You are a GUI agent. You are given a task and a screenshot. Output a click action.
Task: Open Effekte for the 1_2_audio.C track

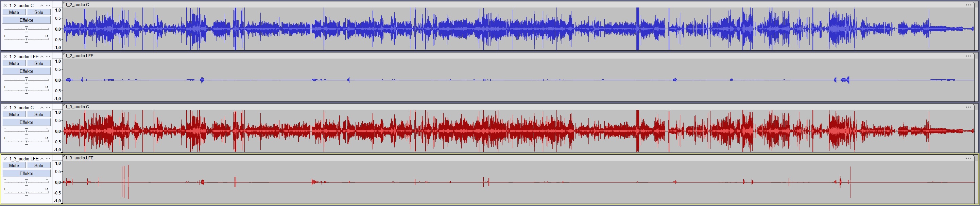coord(26,20)
